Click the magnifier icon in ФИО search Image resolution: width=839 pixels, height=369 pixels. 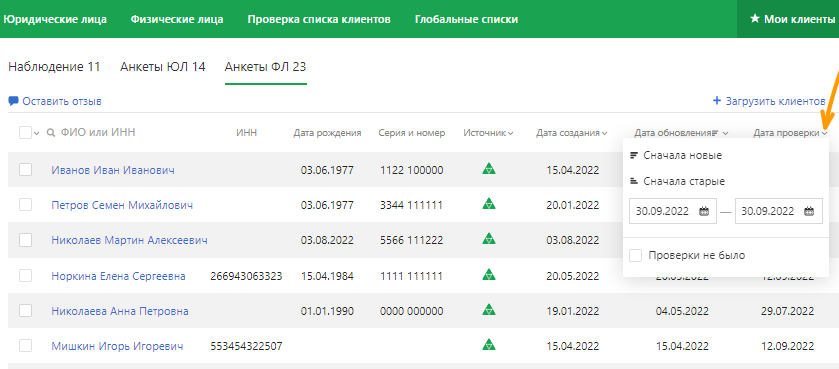click(51, 133)
